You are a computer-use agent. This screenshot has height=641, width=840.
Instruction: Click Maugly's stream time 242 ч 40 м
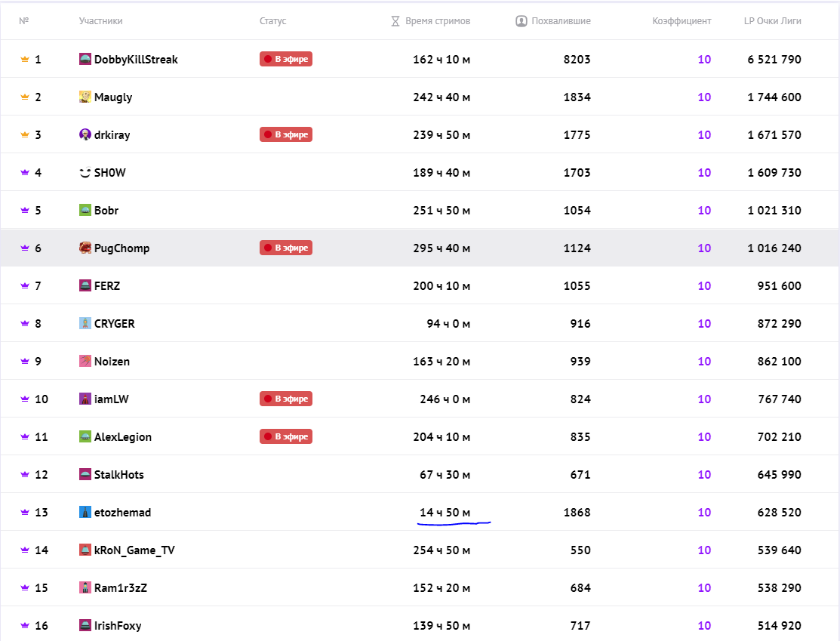coord(442,97)
